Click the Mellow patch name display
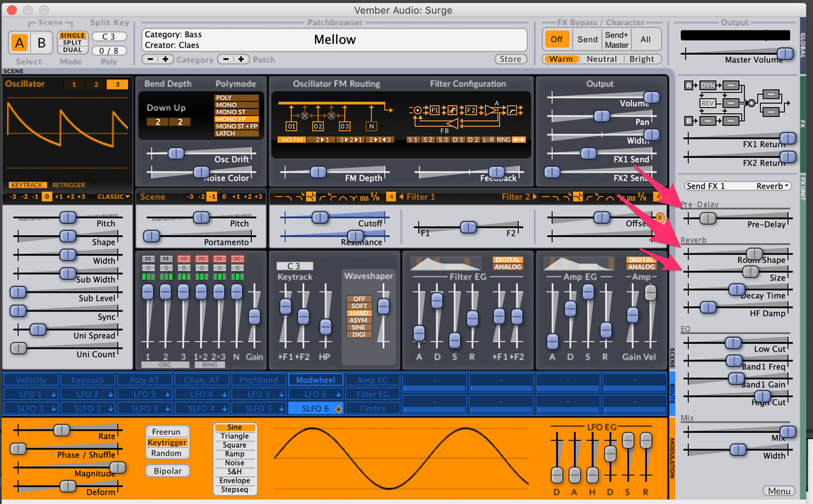Screen dimensions: 813x504 (335, 39)
